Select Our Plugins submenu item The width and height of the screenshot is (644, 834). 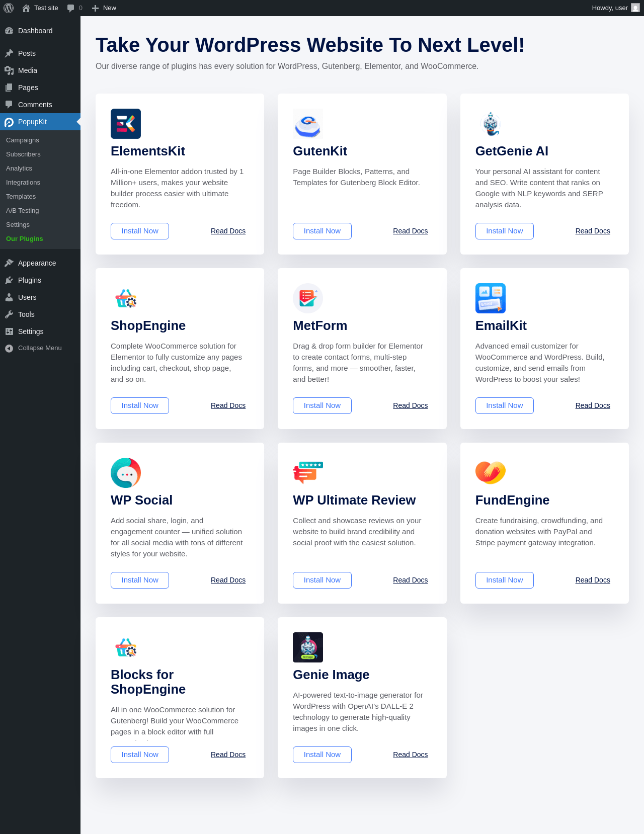pyautogui.click(x=25, y=239)
